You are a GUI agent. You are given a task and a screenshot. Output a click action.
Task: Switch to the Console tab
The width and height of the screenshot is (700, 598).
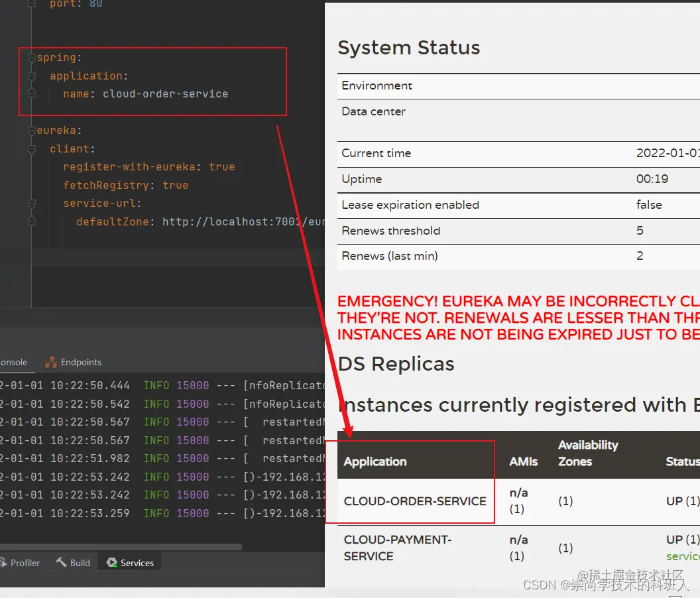[x=13, y=362]
